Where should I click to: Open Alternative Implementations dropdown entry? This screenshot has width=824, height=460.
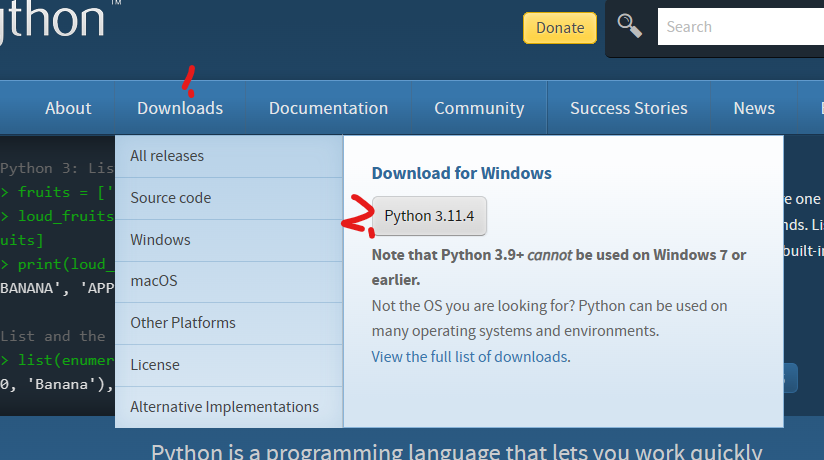(225, 407)
